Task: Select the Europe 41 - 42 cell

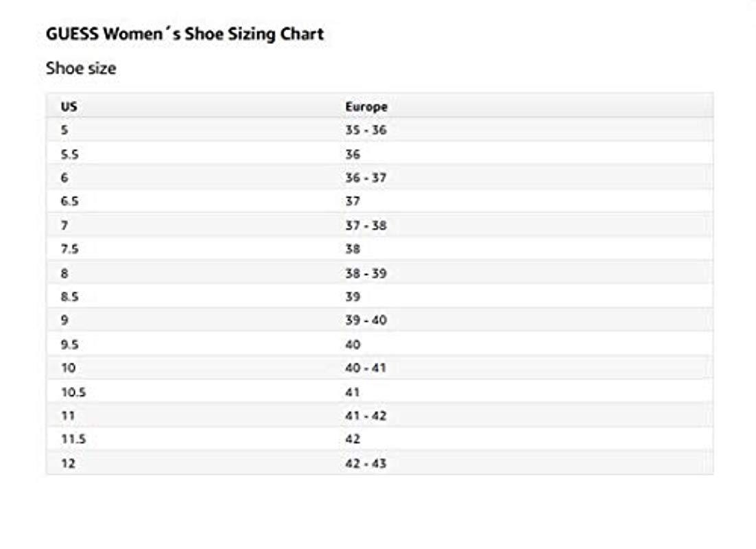Action: pos(366,416)
